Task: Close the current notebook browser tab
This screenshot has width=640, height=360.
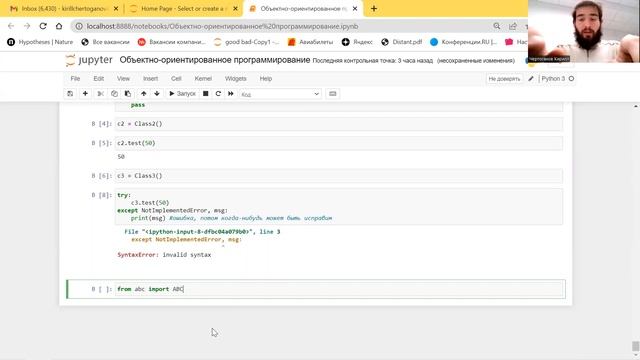Action: pyautogui.click(x=355, y=9)
